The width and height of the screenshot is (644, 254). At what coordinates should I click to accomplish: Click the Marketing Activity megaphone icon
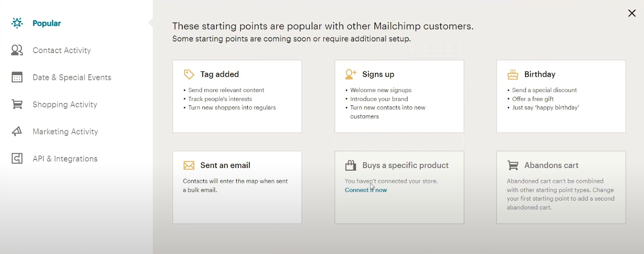click(x=17, y=131)
